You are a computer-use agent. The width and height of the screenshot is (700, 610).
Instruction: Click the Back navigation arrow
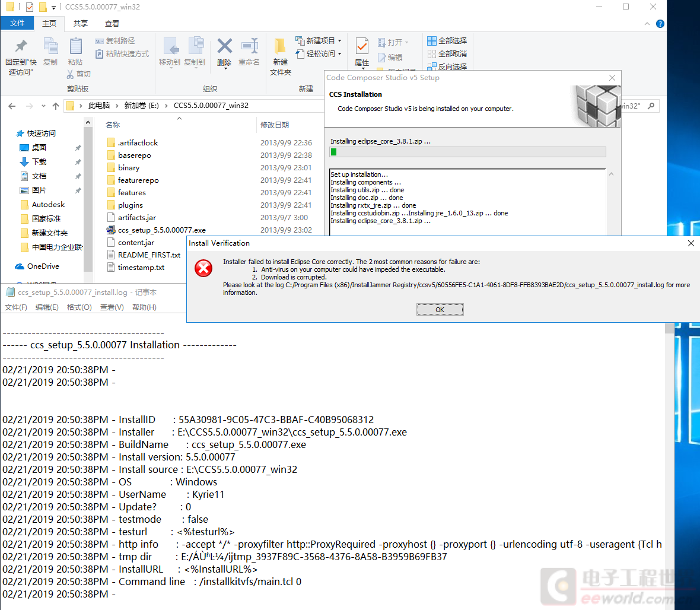click(x=12, y=106)
